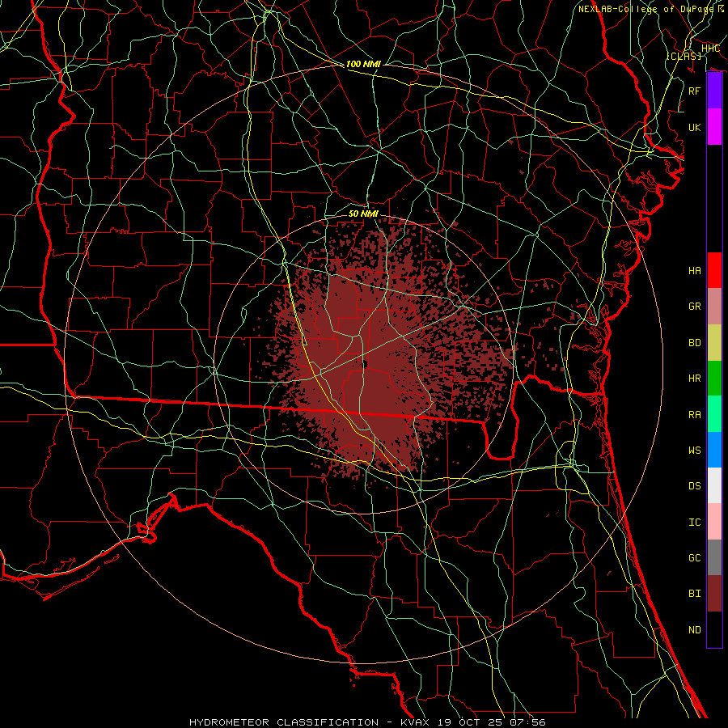Click the GR legend label
This screenshot has width=728, height=728.
(695, 307)
